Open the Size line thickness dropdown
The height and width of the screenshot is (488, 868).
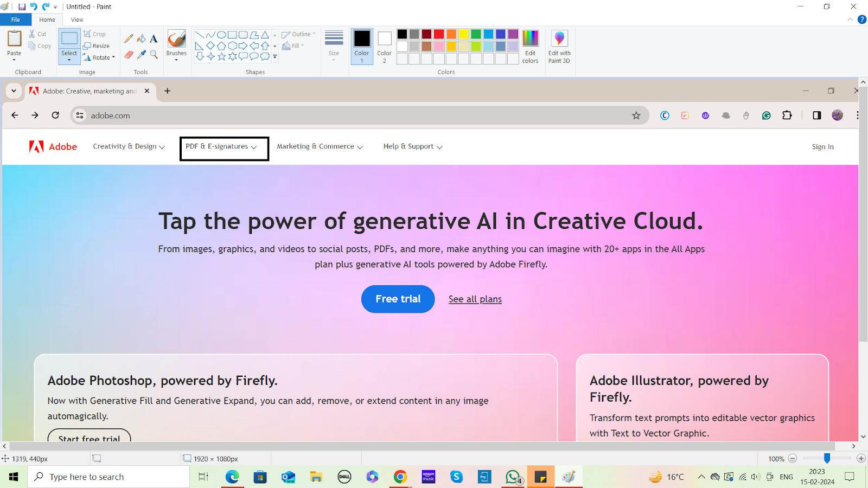[x=334, y=46]
